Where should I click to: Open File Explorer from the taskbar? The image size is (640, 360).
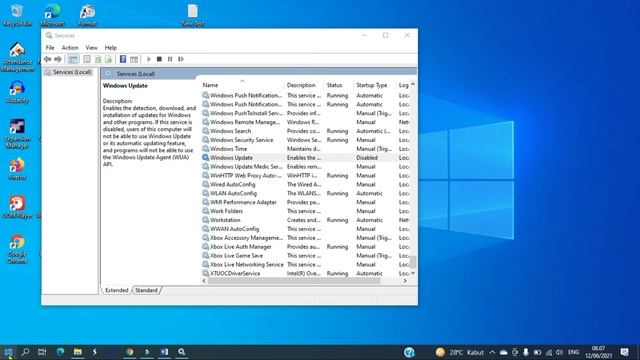(x=78, y=352)
